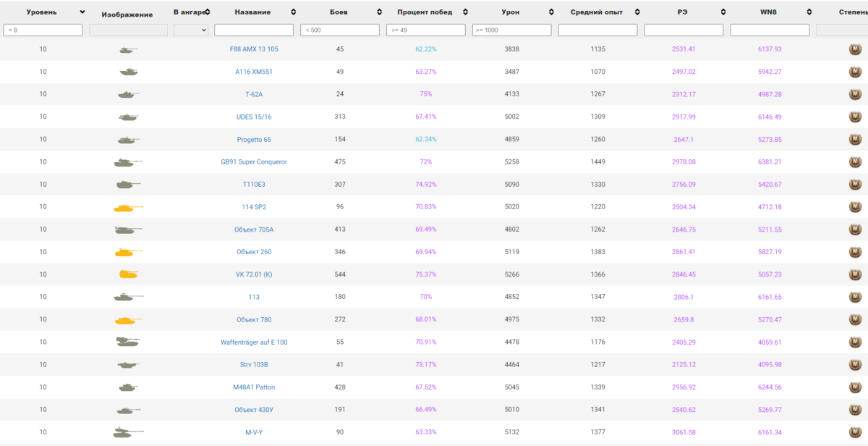Click the tank icon in the Объект 705А row
Screen dimensions: 868x446
coord(128,230)
